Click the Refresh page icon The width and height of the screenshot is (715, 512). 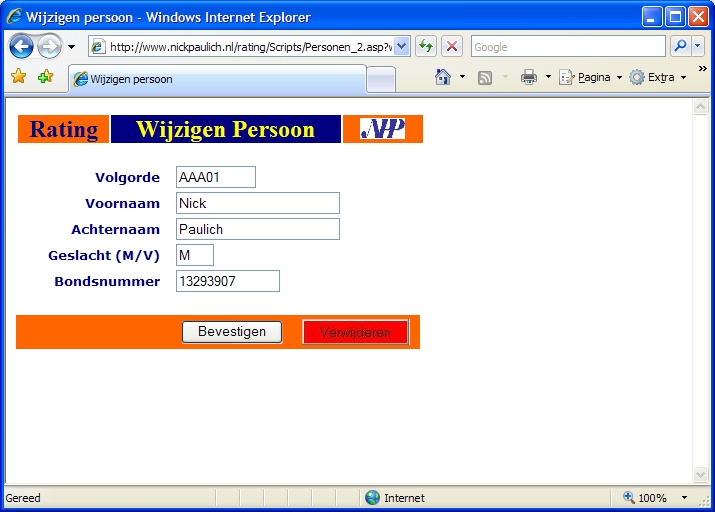(426, 47)
